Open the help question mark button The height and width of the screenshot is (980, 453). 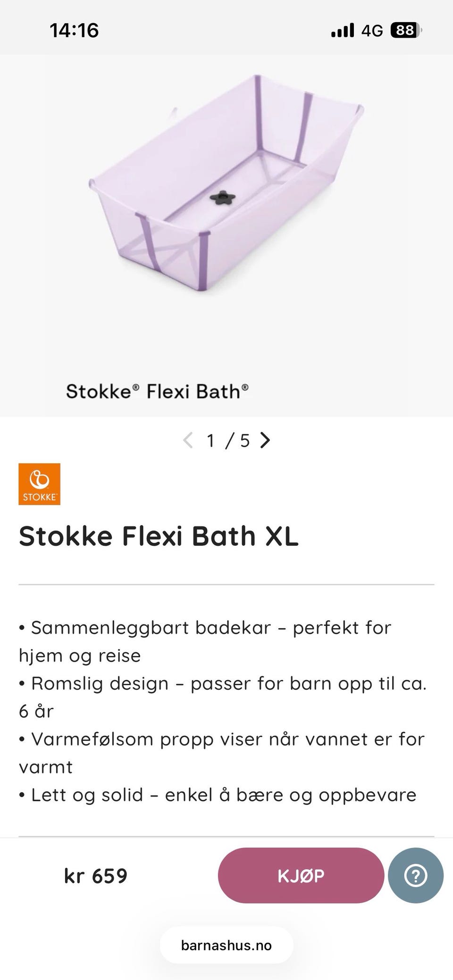tap(415, 875)
